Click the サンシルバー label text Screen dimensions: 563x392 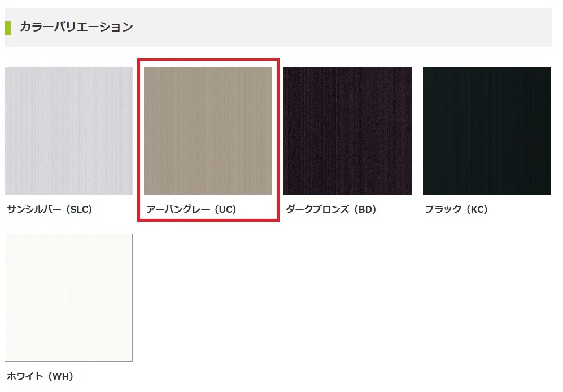coord(34,209)
